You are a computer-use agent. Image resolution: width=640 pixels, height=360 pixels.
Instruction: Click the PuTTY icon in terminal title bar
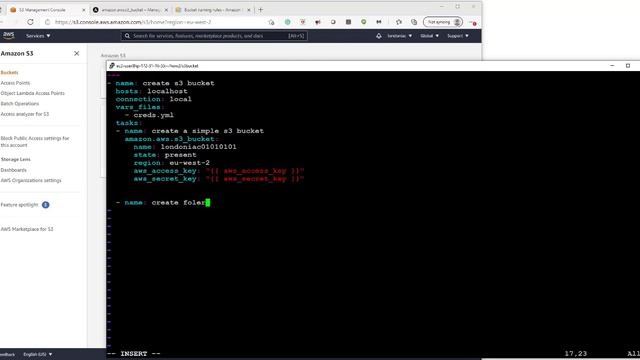(x=111, y=66)
